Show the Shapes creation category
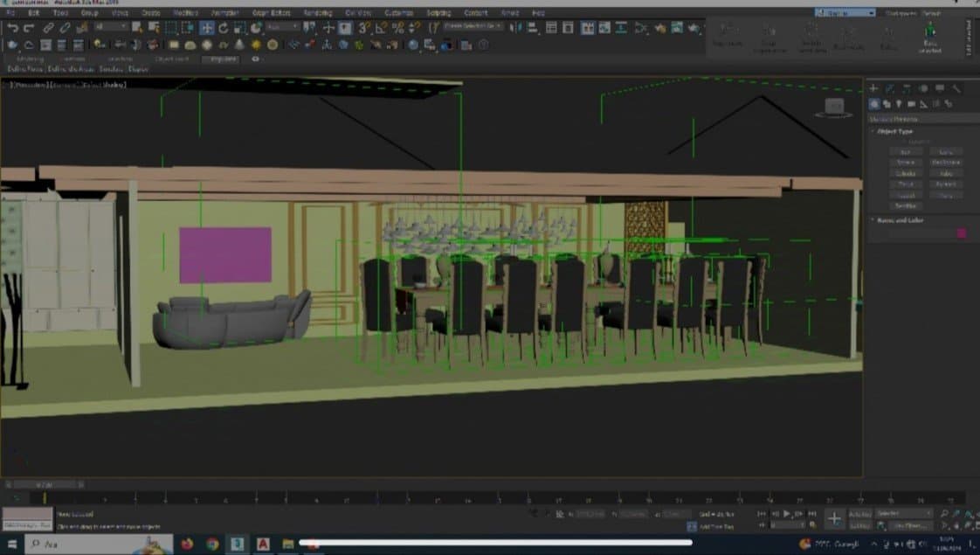 (887, 104)
